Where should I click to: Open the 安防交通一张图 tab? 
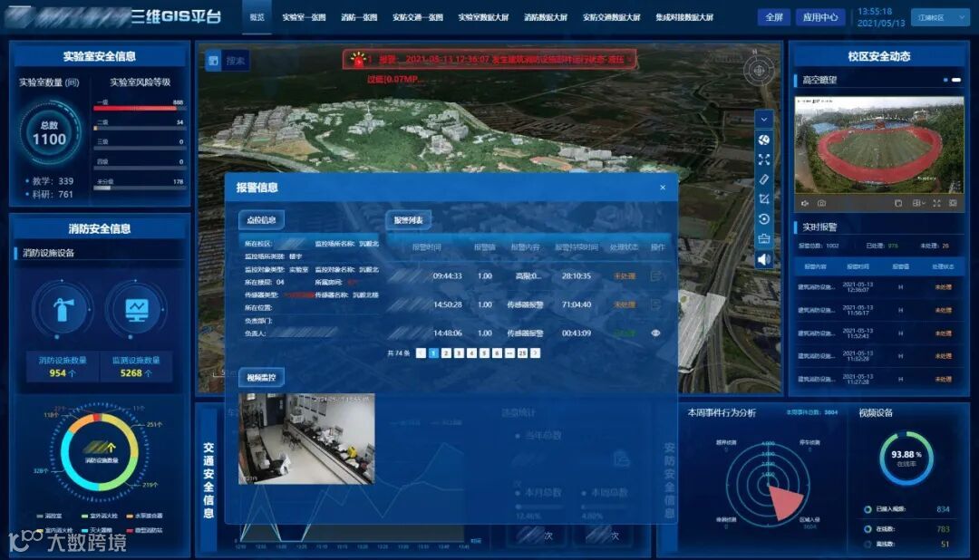coord(417,17)
